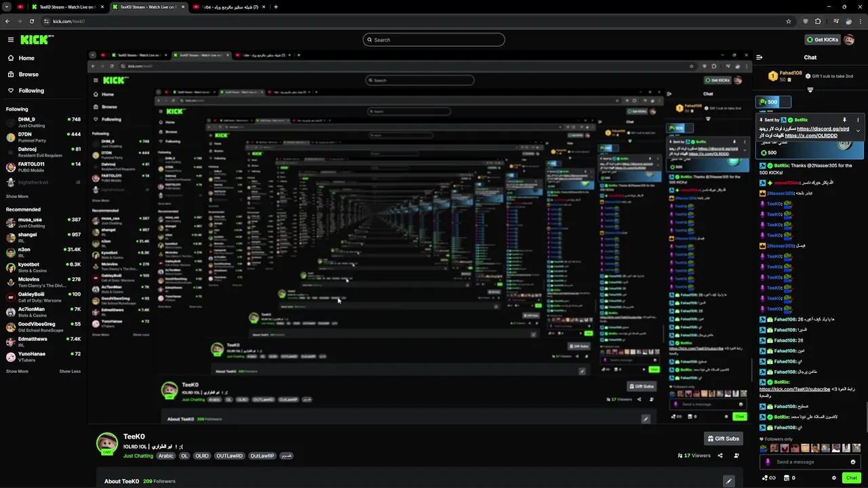This screenshot has width=868, height=488.
Task: Click the 500 KICKs gift badge
Action: tap(773, 102)
